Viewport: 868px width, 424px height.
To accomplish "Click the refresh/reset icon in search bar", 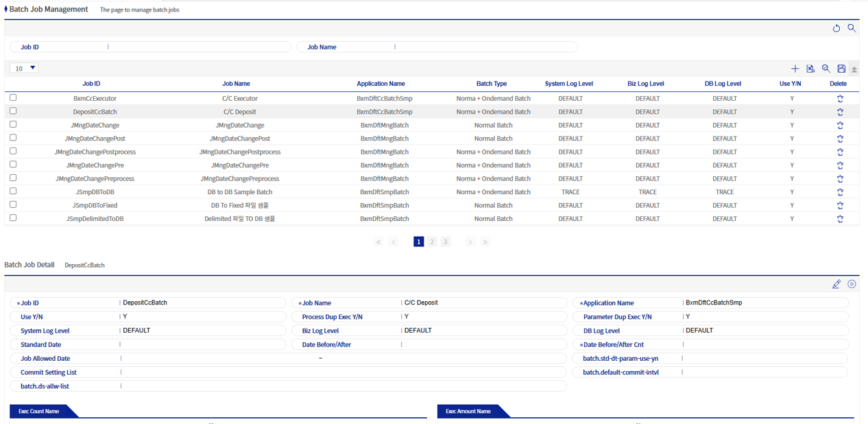I will click(836, 29).
